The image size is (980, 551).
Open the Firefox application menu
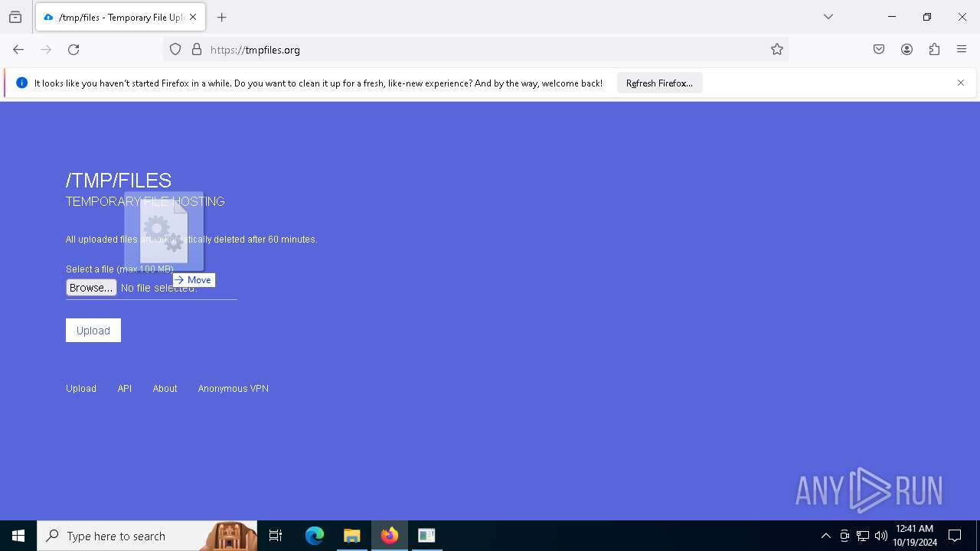[962, 50]
